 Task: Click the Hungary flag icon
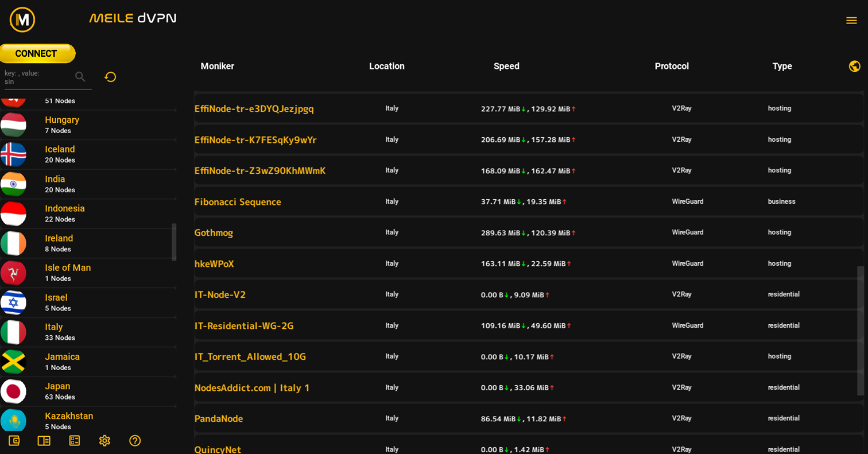13,125
